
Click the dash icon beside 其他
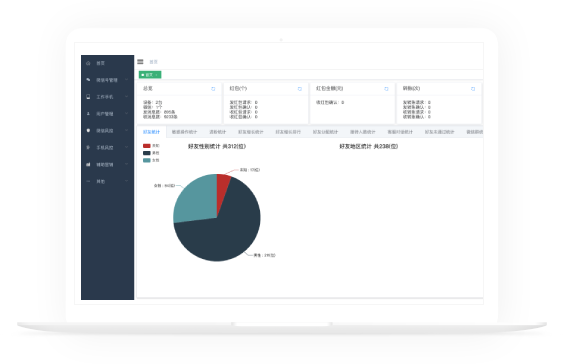(88, 181)
